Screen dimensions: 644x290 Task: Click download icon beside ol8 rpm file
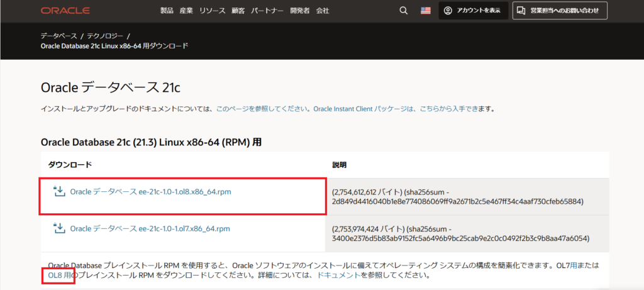[x=60, y=191]
